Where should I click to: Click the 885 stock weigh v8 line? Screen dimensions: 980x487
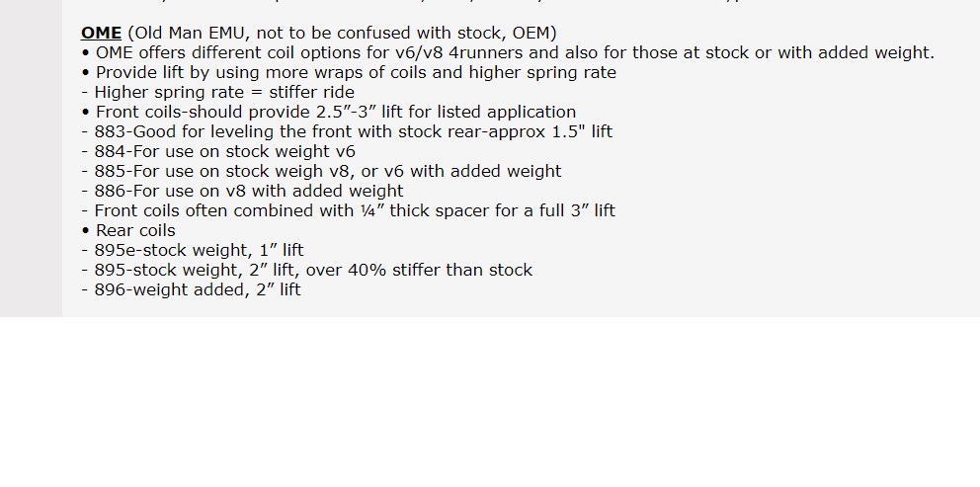[321, 171]
